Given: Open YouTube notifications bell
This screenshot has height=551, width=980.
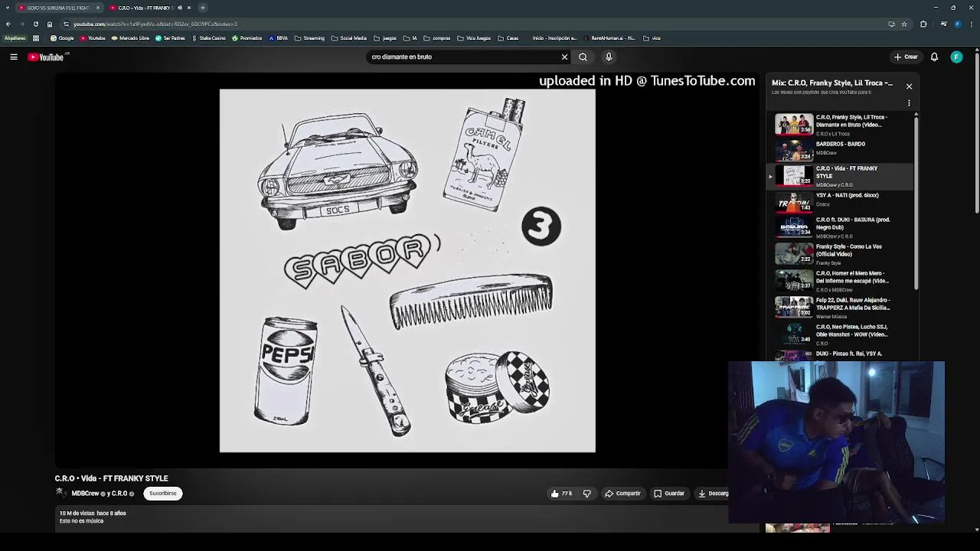Looking at the screenshot, I should 934,57.
